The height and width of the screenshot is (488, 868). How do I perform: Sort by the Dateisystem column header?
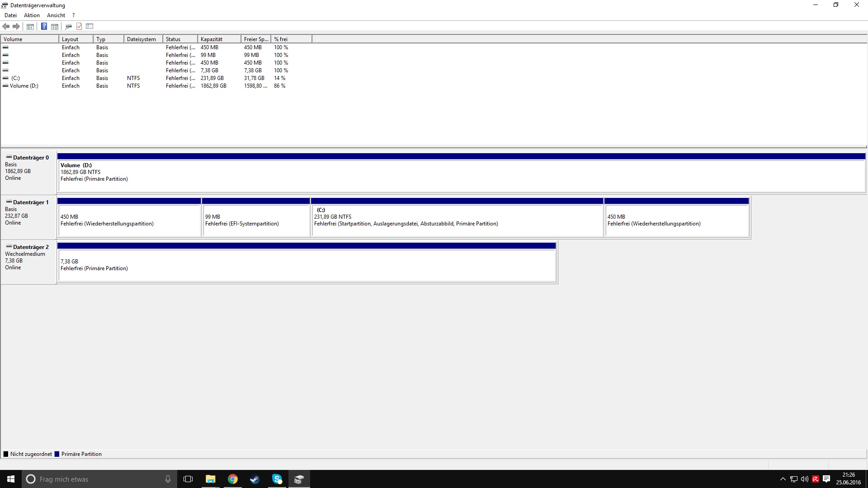pyautogui.click(x=142, y=39)
